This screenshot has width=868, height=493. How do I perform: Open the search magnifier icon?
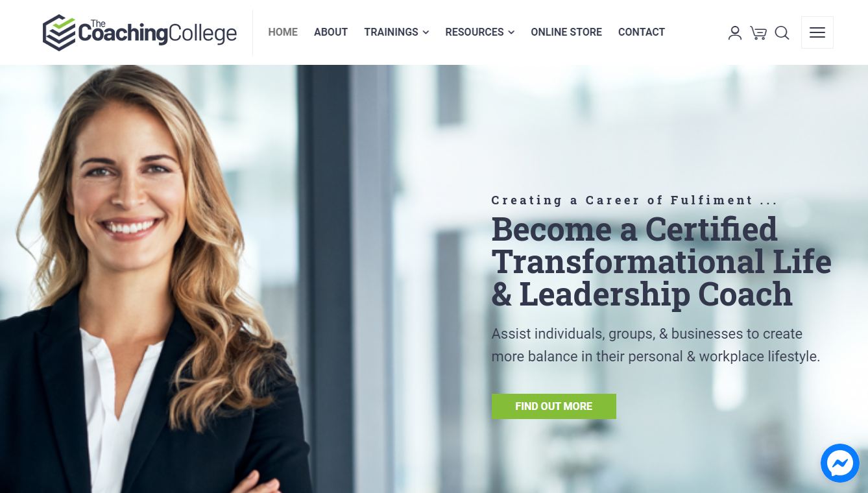point(782,32)
